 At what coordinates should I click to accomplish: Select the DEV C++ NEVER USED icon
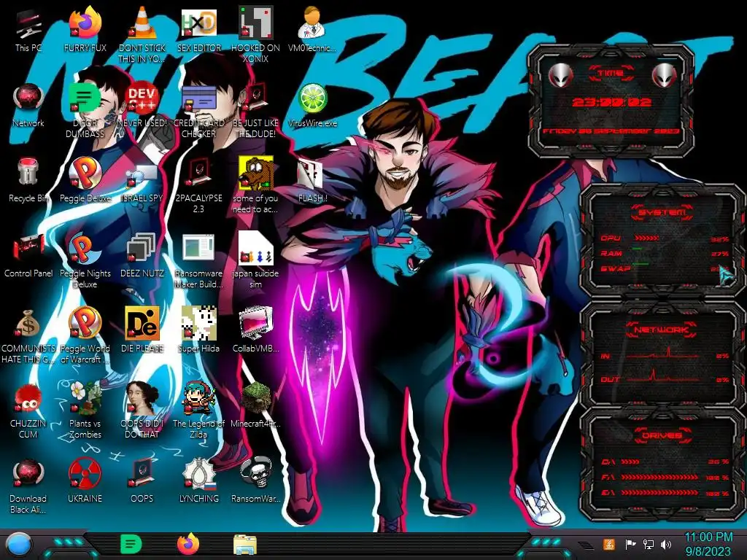[142, 98]
